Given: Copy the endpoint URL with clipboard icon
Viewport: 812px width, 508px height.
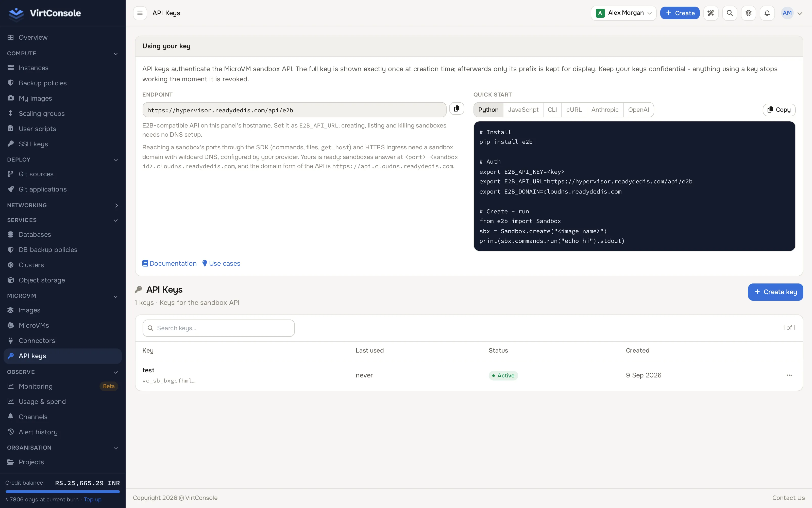Looking at the screenshot, I should click(456, 108).
